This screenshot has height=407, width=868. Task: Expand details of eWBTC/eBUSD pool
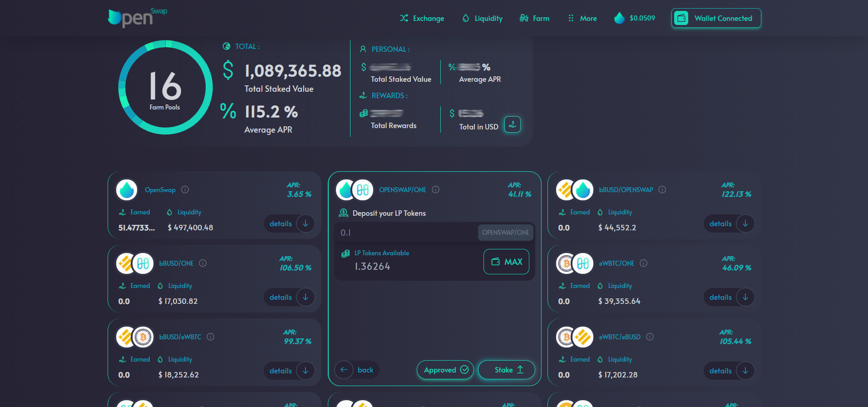tap(729, 371)
